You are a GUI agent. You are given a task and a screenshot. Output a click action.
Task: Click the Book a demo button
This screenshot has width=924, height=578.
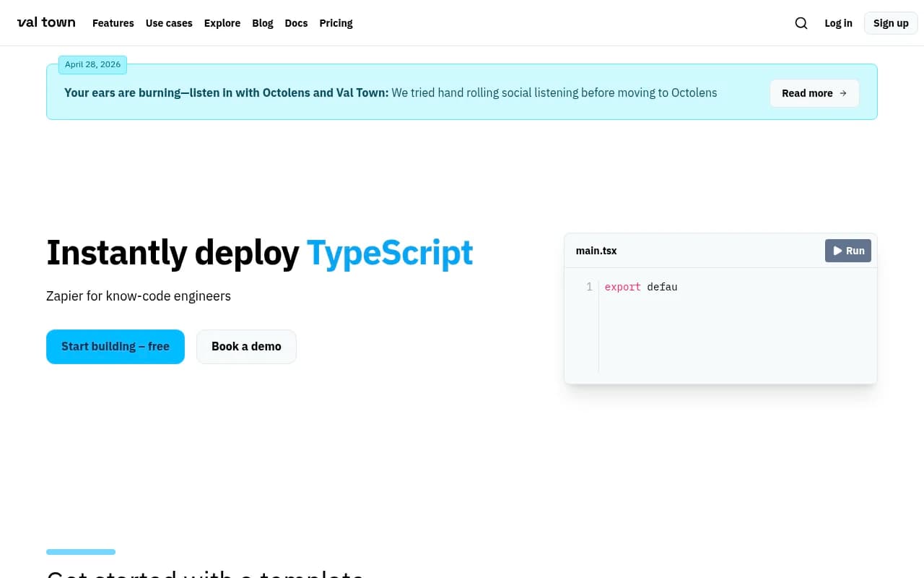click(246, 347)
